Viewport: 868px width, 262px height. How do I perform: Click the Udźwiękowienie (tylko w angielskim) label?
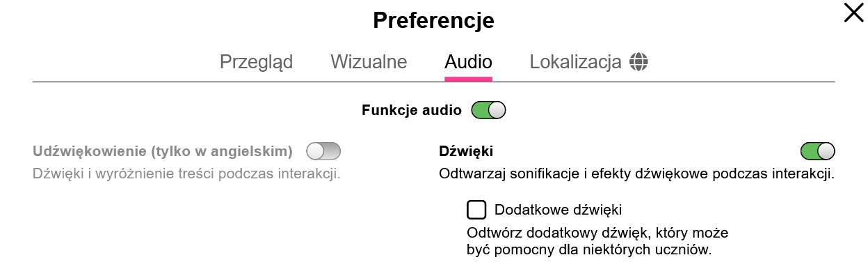pos(163,151)
